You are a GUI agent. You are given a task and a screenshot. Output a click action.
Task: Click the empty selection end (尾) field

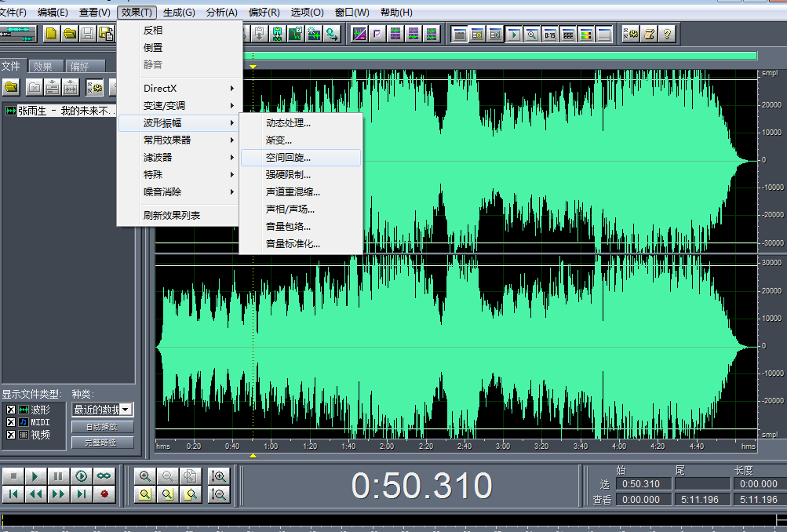click(x=702, y=484)
